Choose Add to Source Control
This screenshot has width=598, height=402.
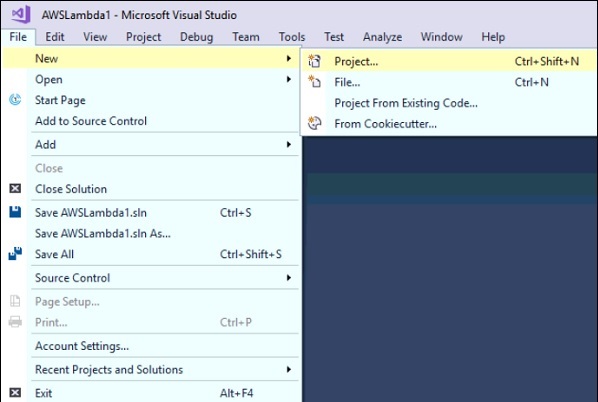click(x=91, y=121)
